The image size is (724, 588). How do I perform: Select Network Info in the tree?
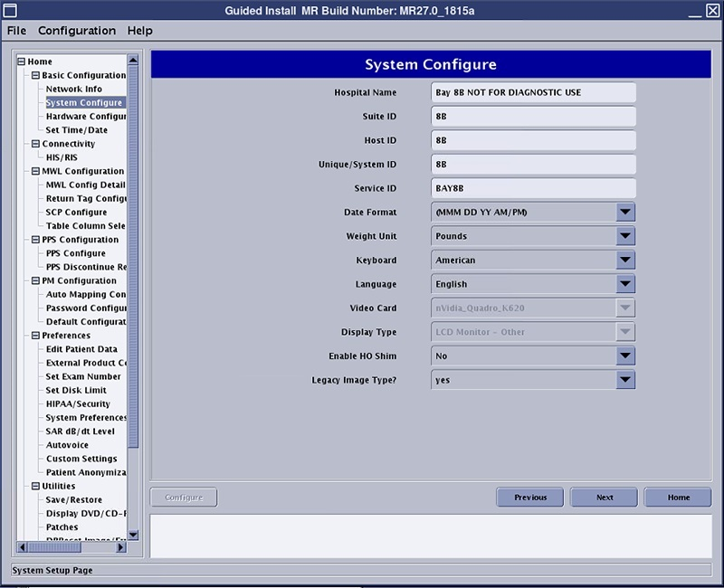[x=74, y=90]
